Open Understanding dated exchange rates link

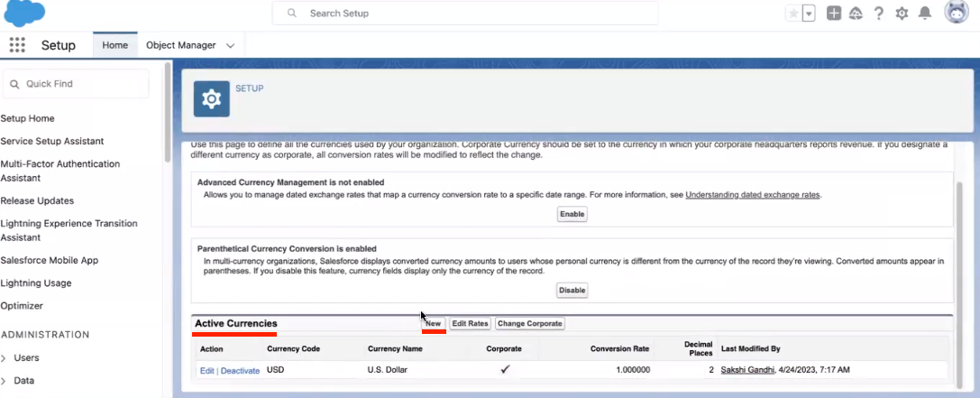point(753,195)
